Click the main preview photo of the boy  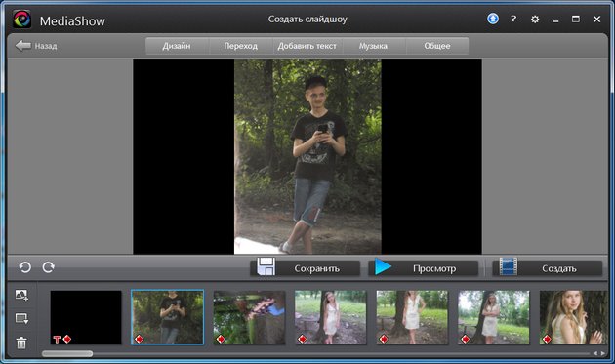coord(307,156)
